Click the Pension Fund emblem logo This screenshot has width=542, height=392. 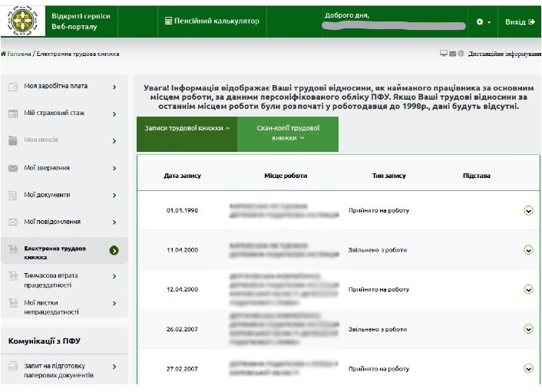tap(22, 21)
